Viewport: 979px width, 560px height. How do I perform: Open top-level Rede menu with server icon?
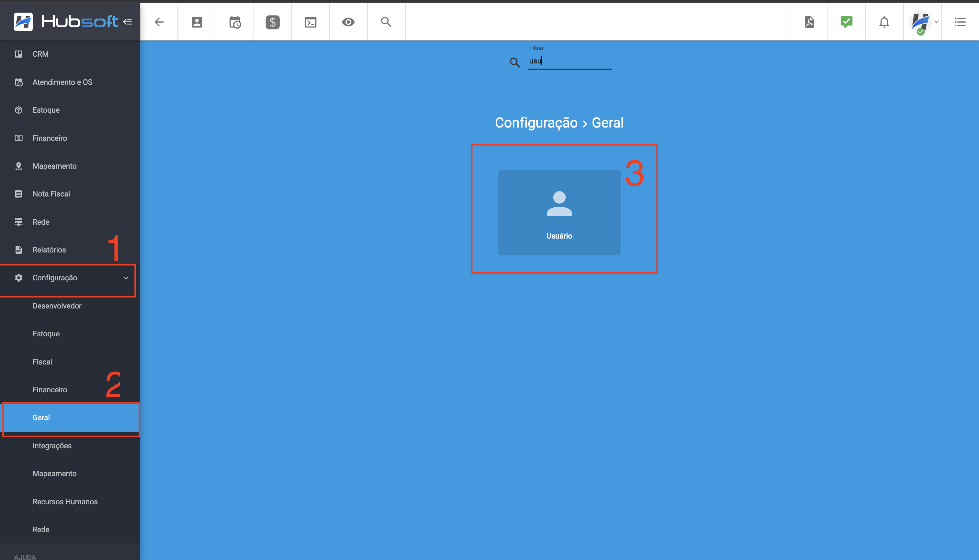pos(70,222)
